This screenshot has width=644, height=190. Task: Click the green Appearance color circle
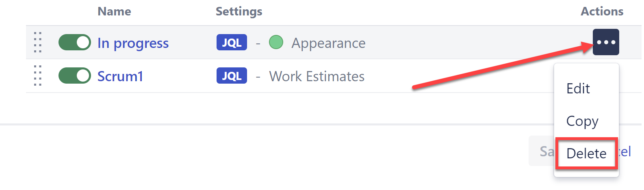tap(276, 42)
